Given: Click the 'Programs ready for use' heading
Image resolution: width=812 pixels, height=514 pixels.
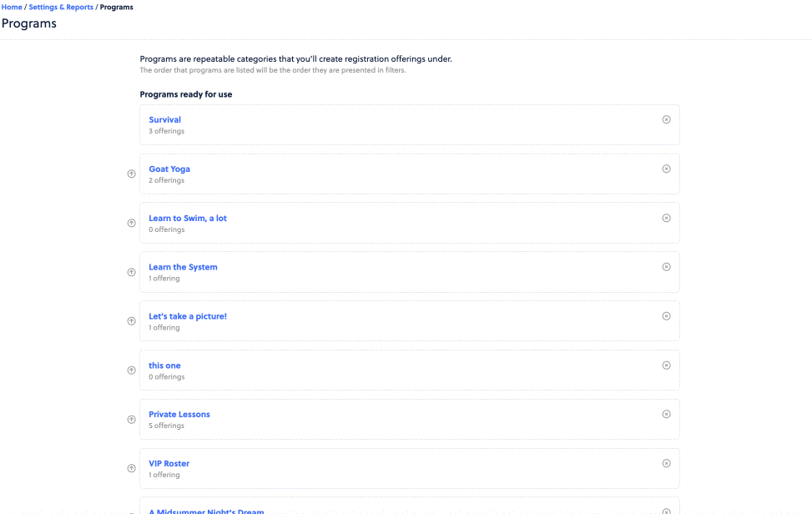Looking at the screenshot, I should [x=186, y=94].
